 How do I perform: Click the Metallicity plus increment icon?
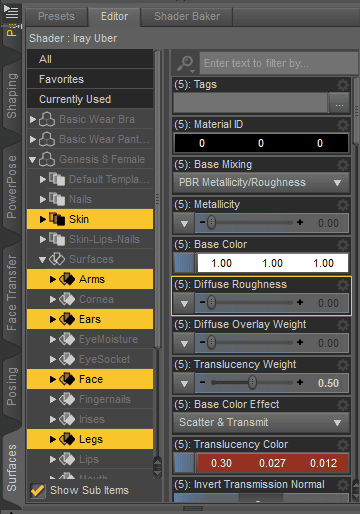[x=300, y=222]
